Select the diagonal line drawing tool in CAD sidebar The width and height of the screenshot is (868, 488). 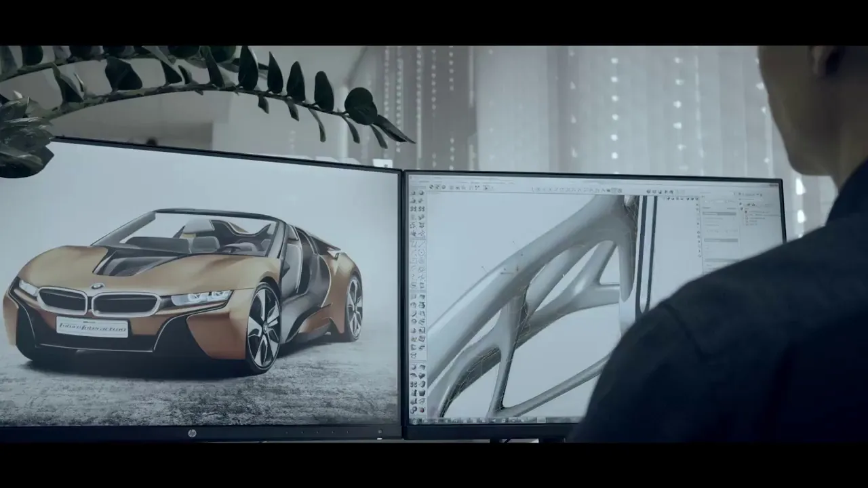point(422,244)
